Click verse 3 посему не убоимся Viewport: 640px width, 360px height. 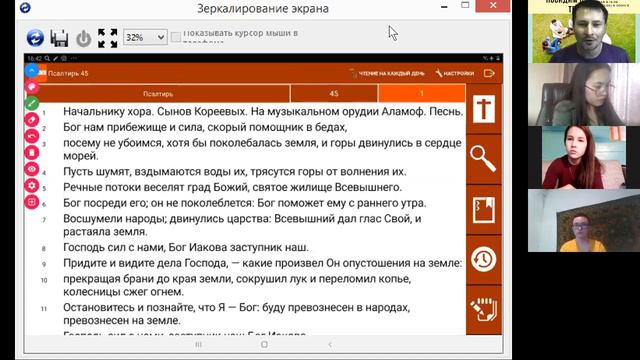(x=262, y=149)
